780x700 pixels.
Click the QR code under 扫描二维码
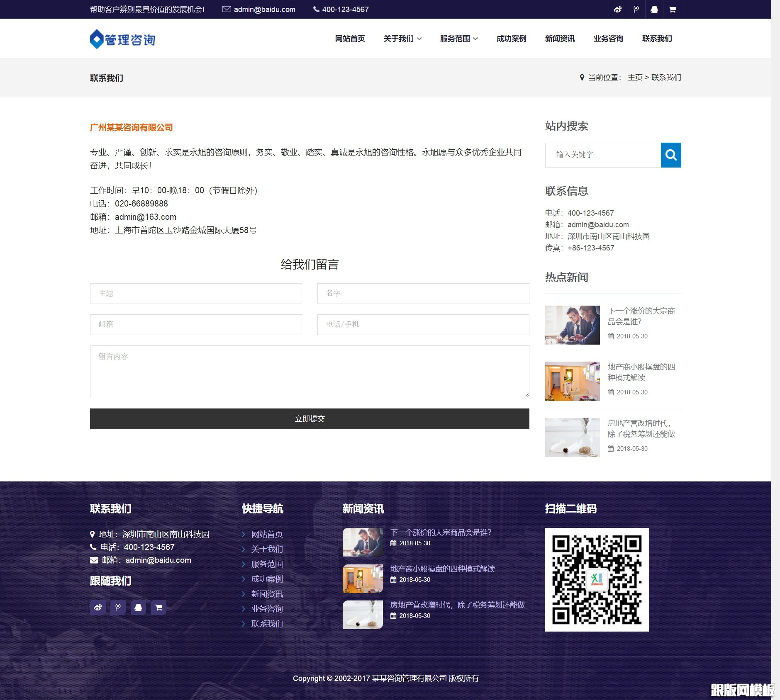[x=597, y=579]
